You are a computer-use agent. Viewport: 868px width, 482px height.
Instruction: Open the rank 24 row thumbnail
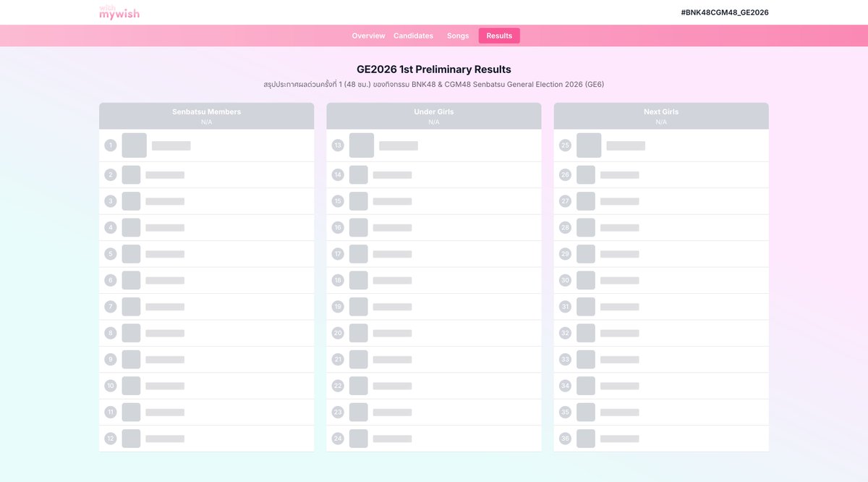tap(358, 439)
